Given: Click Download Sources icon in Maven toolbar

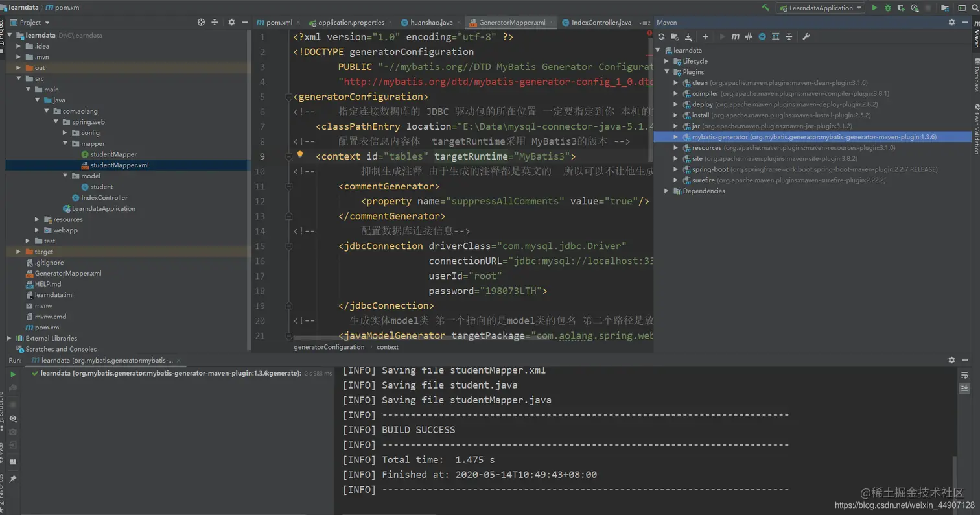Looking at the screenshot, I should coord(688,37).
